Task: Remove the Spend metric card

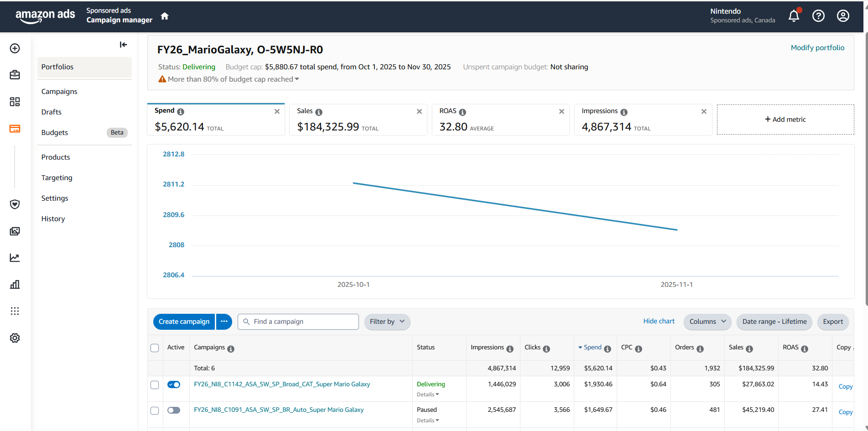Action: pyautogui.click(x=277, y=112)
